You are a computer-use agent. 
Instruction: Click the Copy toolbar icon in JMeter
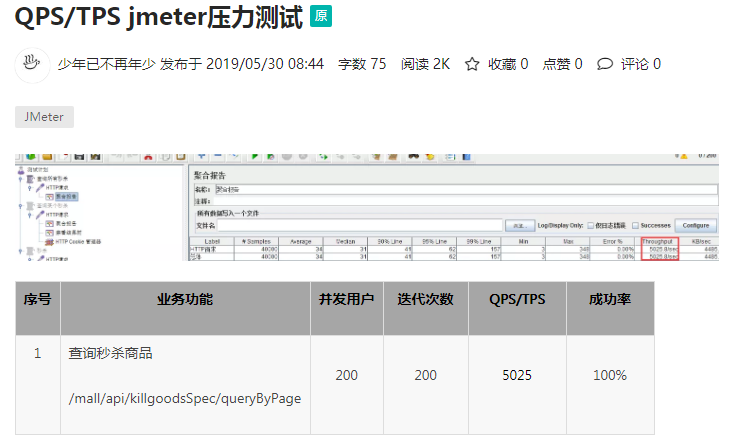pyautogui.click(x=164, y=156)
